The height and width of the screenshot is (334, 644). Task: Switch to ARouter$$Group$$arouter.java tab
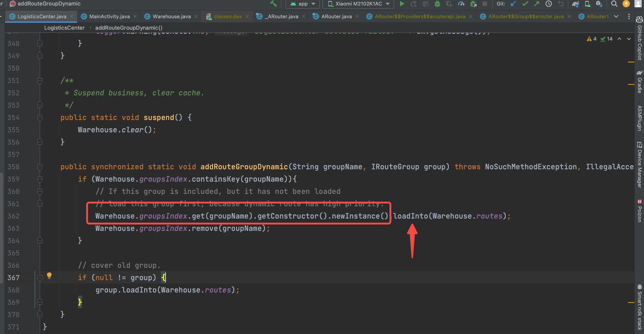click(x=526, y=16)
